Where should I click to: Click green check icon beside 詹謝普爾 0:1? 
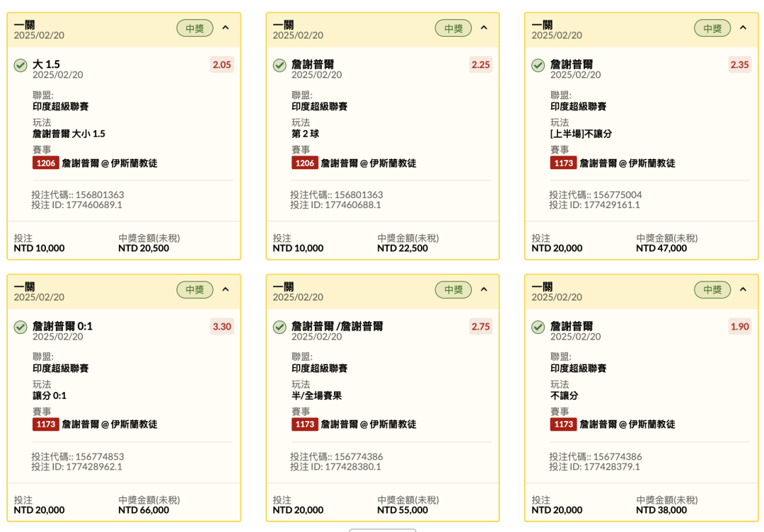tap(21, 327)
